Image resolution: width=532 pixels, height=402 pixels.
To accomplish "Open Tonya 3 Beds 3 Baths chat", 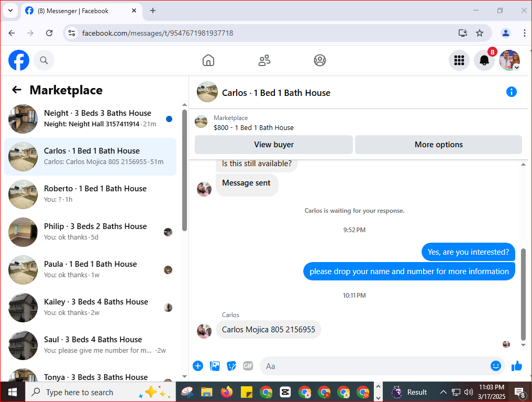I will coord(91,375).
